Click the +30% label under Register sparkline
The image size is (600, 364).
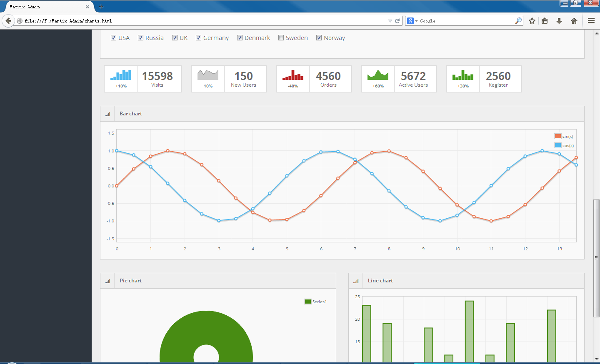tap(463, 86)
